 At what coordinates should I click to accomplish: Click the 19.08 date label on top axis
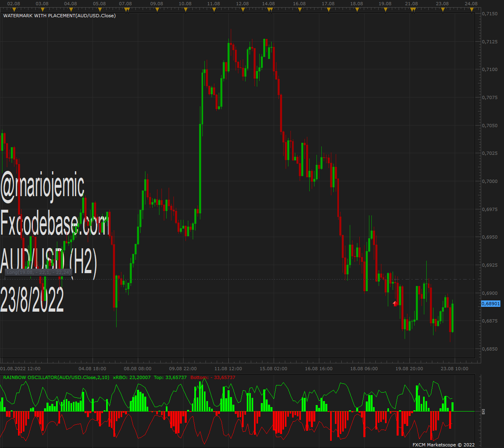click(385, 4)
